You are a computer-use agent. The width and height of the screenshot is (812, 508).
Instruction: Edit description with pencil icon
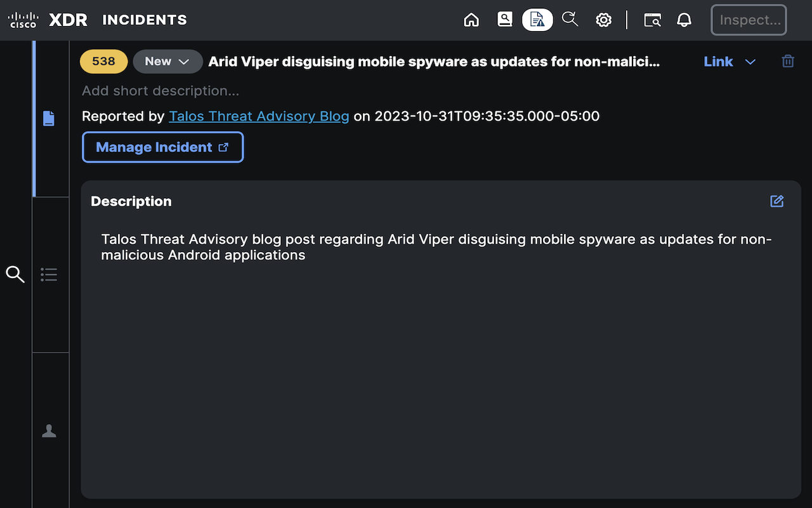(x=777, y=201)
